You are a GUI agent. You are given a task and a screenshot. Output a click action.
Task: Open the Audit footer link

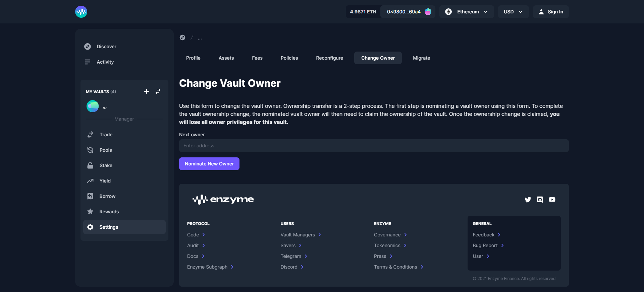tap(196, 245)
